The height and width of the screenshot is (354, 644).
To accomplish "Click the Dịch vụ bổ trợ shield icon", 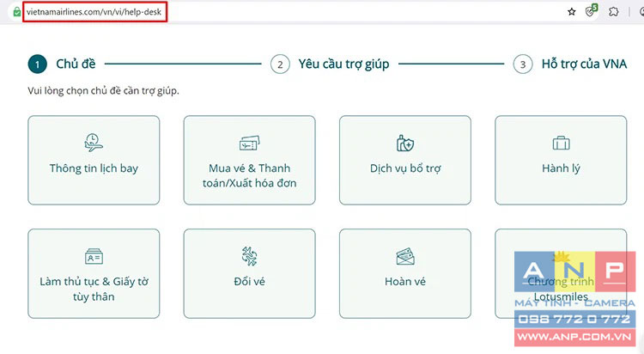I will click(405, 143).
